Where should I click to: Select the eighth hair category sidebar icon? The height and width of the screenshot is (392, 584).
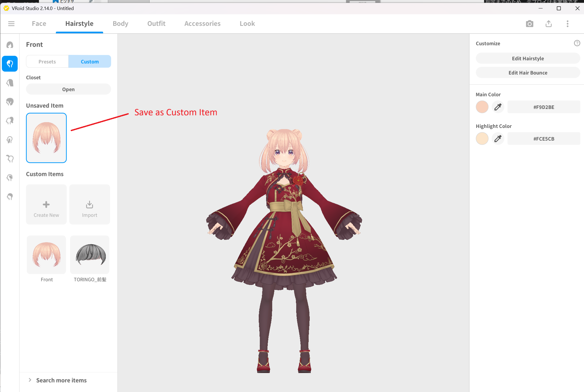coord(10,178)
